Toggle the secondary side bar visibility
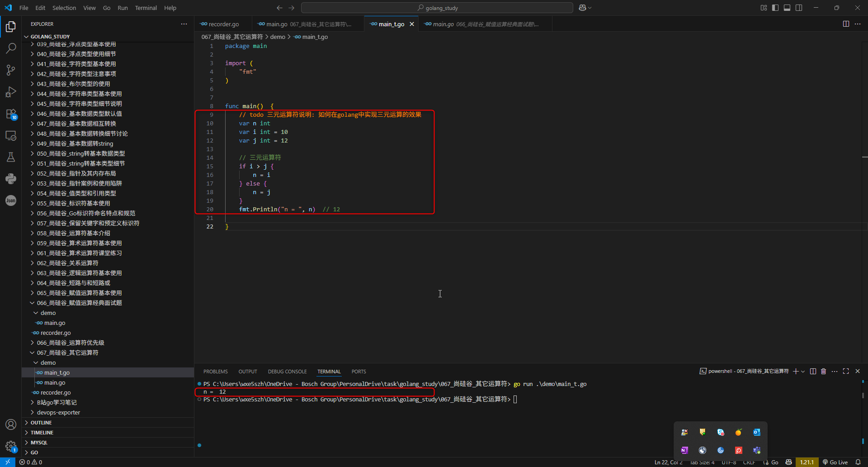Viewport: 868px width, 467px height. [799, 8]
